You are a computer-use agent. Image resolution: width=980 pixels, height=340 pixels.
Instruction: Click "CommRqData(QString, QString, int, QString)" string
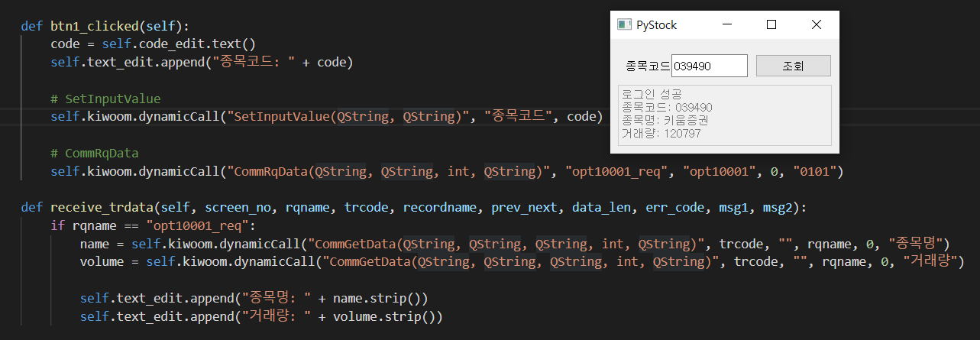(387, 172)
